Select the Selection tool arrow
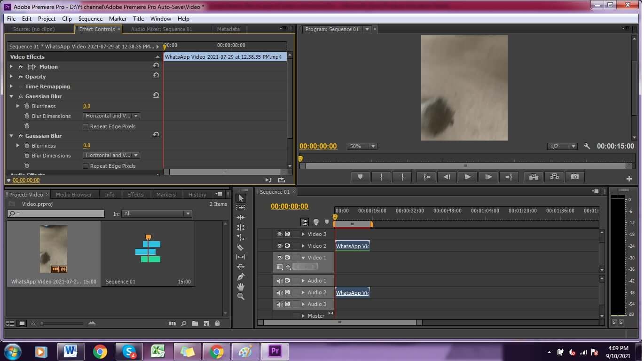The image size is (644, 361). 241,198
